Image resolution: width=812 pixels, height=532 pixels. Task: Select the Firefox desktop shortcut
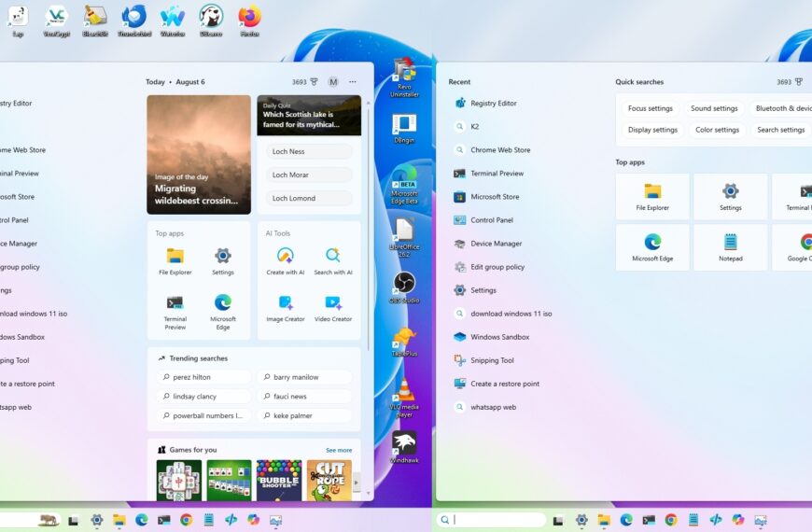(x=249, y=21)
